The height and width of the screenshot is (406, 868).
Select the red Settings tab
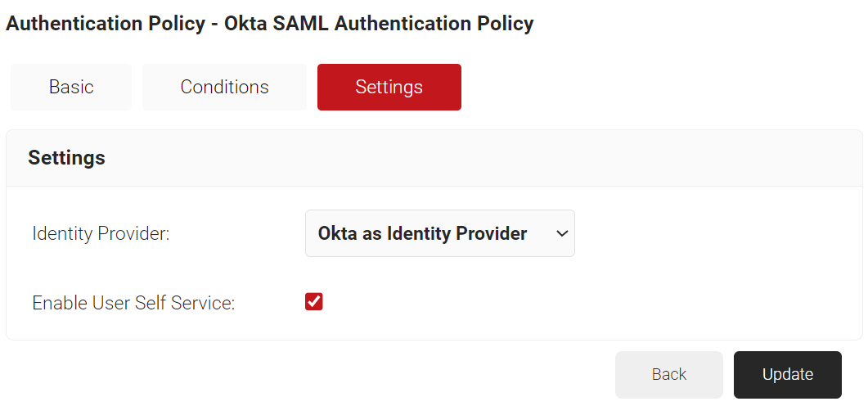point(389,87)
